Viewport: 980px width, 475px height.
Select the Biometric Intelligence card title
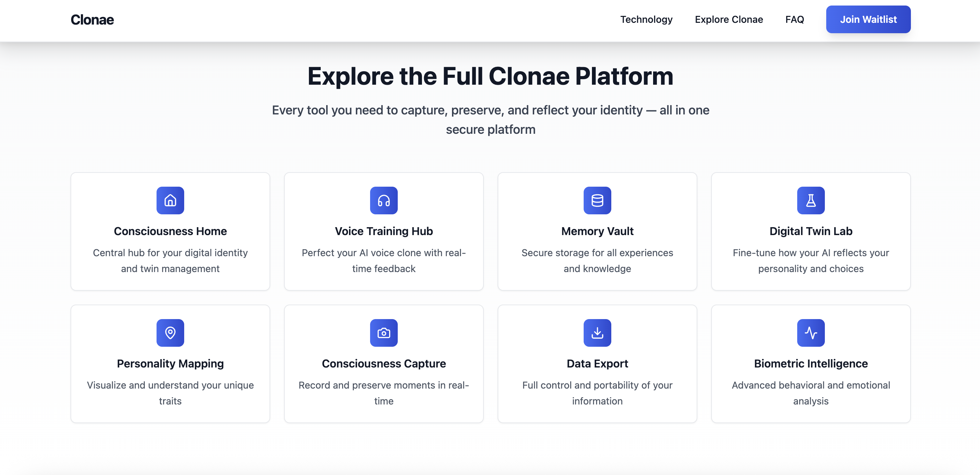click(x=810, y=363)
